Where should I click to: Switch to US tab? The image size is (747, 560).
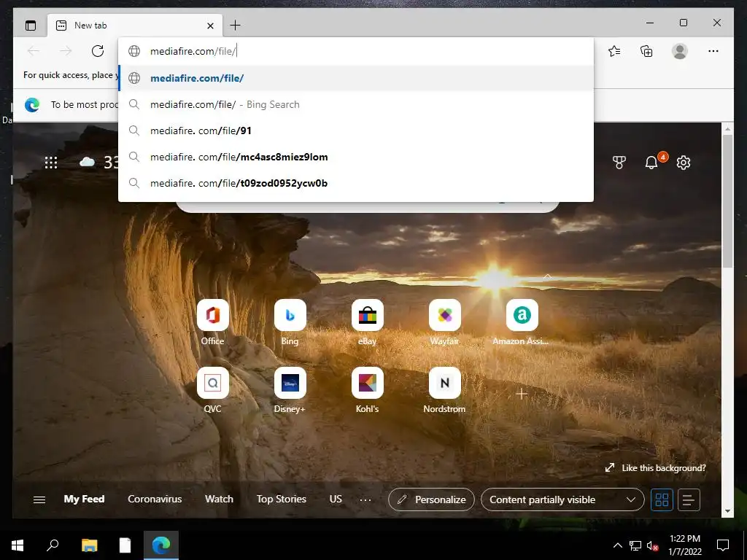[336, 499]
